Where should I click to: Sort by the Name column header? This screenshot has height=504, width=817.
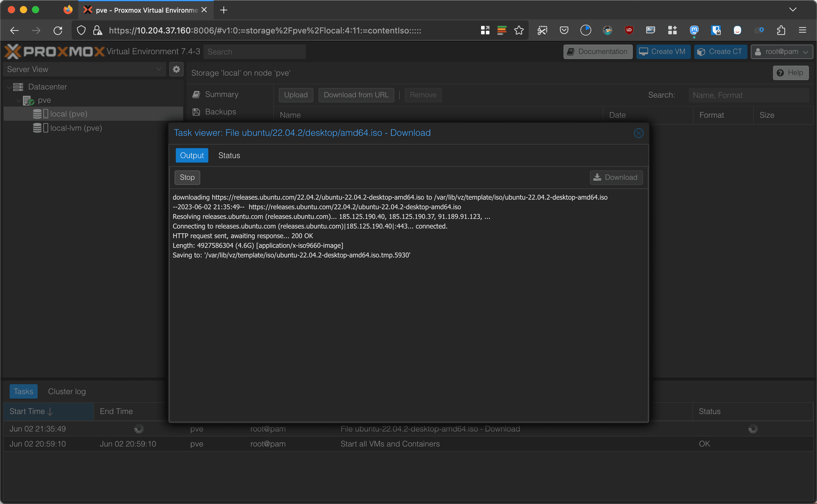[x=438, y=115]
